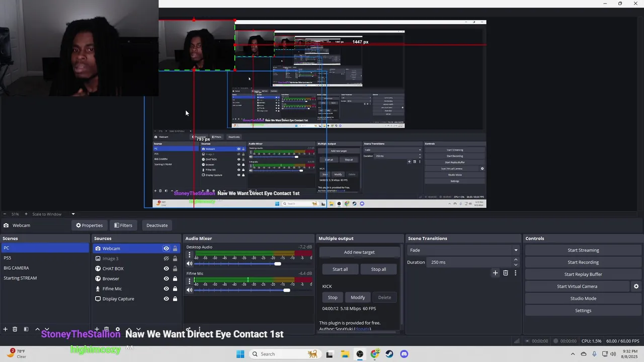644x362 pixels.
Task: Decrease transition duration with down arrow
Action: (516, 264)
